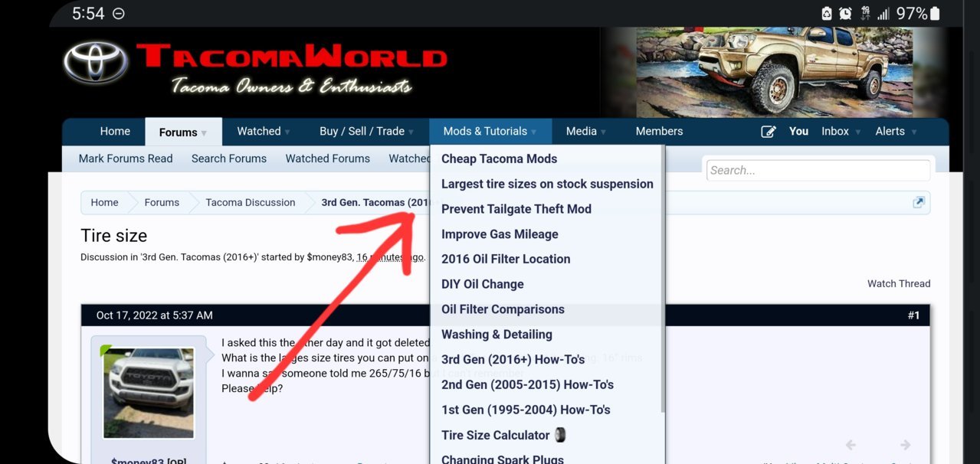The image size is (980, 464).
Task: Click the #1 post permalink
Action: click(913, 315)
